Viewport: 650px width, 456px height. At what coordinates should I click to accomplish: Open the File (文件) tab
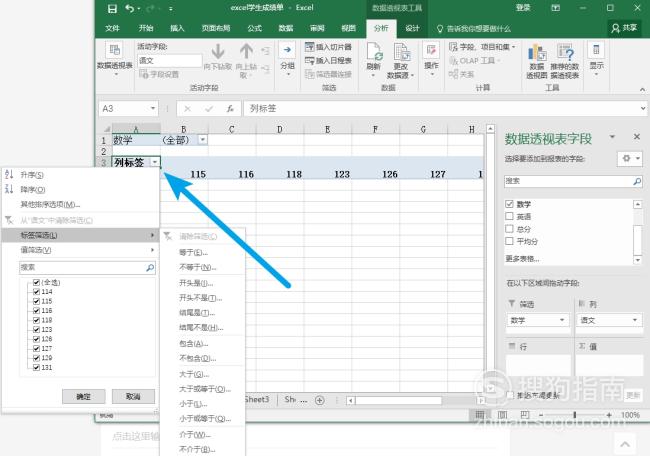point(112,28)
